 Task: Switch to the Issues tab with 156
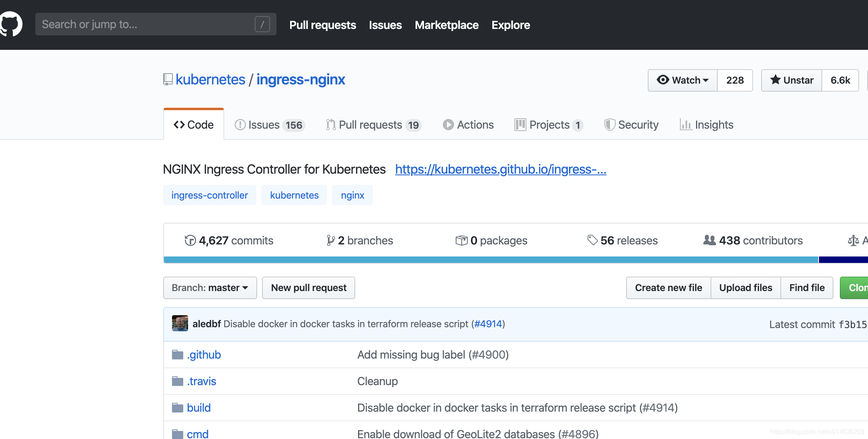pos(270,125)
